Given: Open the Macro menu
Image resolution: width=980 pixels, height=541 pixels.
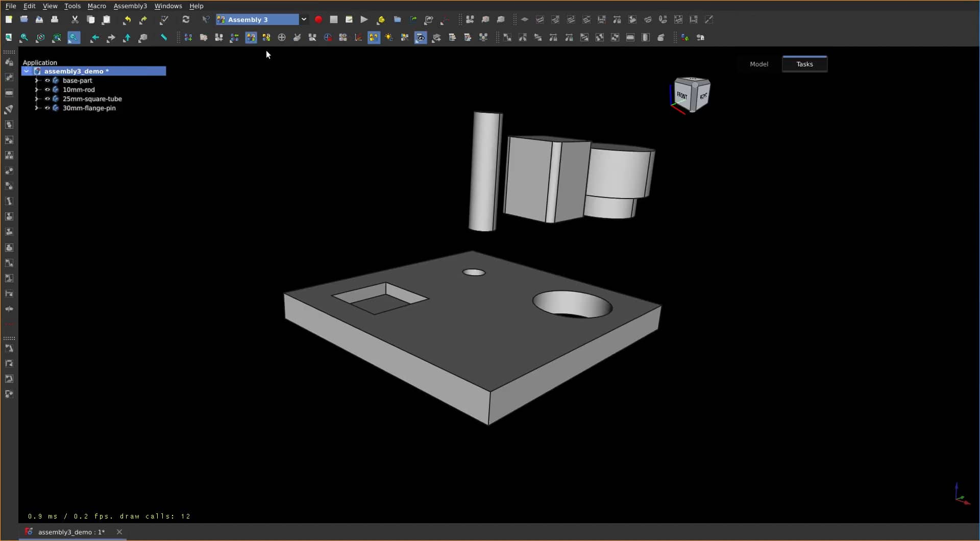Looking at the screenshot, I should pyautogui.click(x=96, y=6).
